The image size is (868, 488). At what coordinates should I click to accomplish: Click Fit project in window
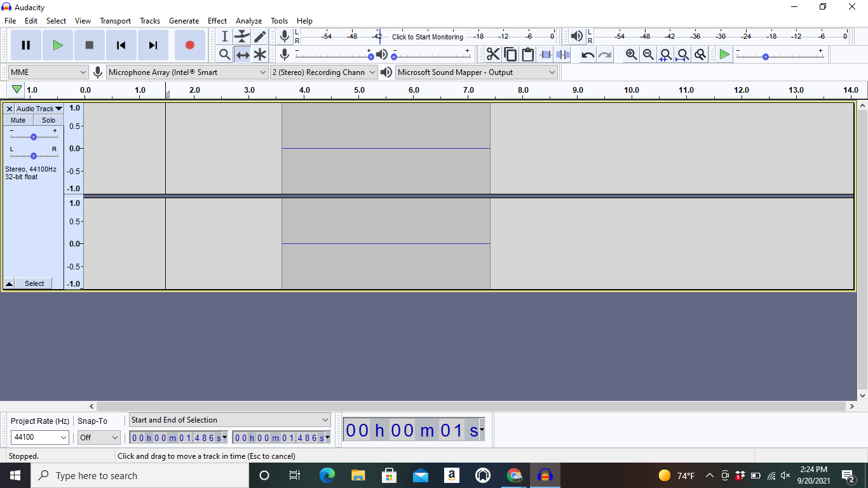[682, 54]
